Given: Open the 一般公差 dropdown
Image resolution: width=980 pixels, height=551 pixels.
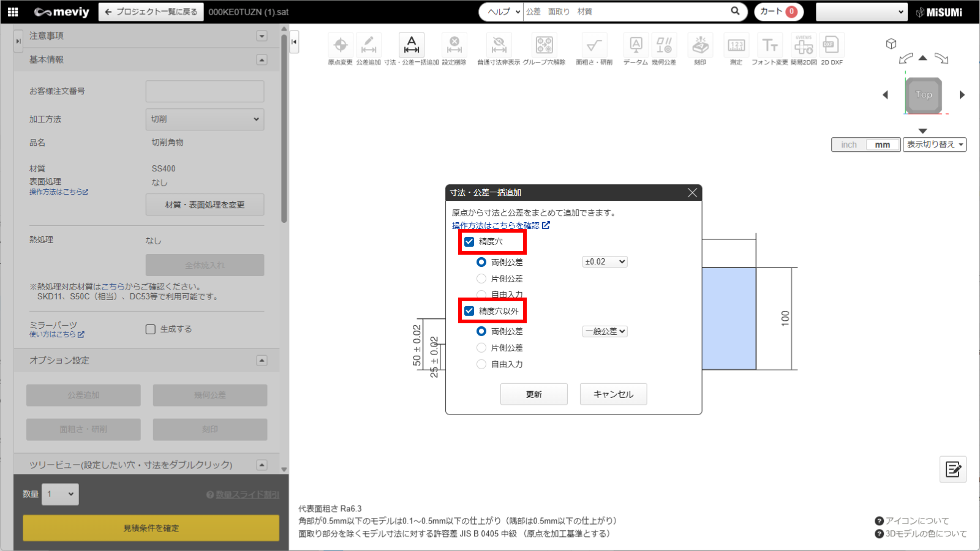Looking at the screenshot, I should pos(605,331).
